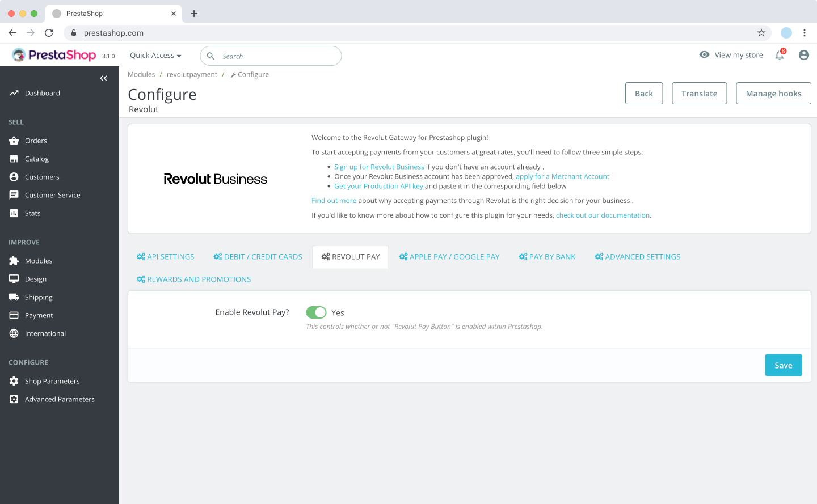817x504 pixels.
Task: Click the Dashboard trend icon
Action: click(14, 93)
